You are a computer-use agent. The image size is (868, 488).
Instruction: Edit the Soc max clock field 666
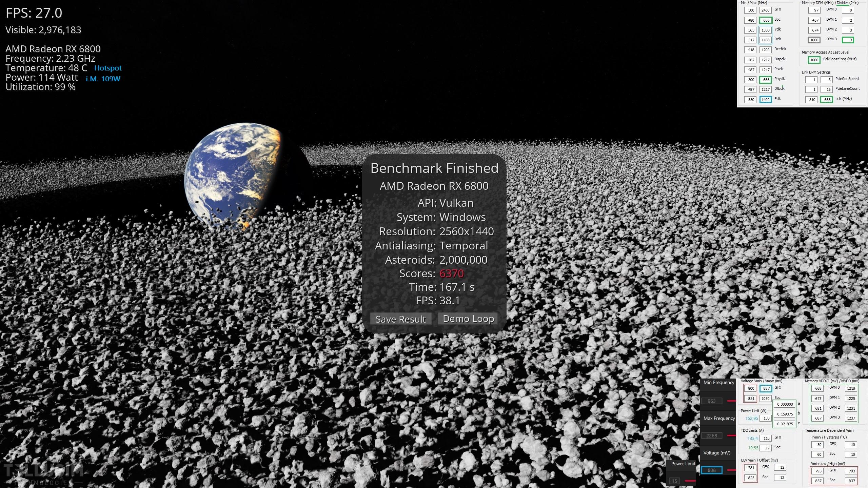(766, 20)
